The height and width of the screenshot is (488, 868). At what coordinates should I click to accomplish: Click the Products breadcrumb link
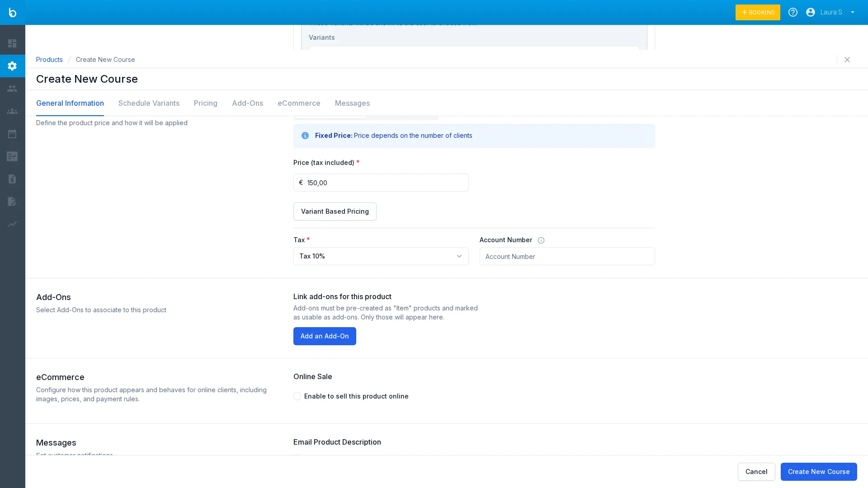coord(49,60)
